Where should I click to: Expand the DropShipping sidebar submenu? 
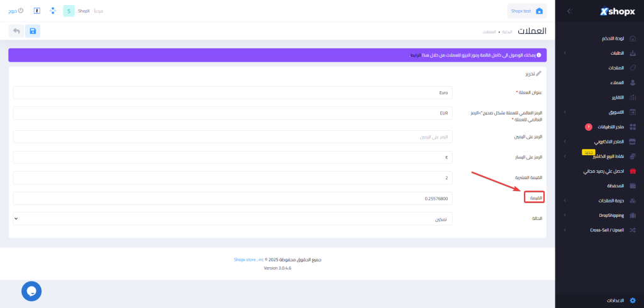click(x=565, y=216)
